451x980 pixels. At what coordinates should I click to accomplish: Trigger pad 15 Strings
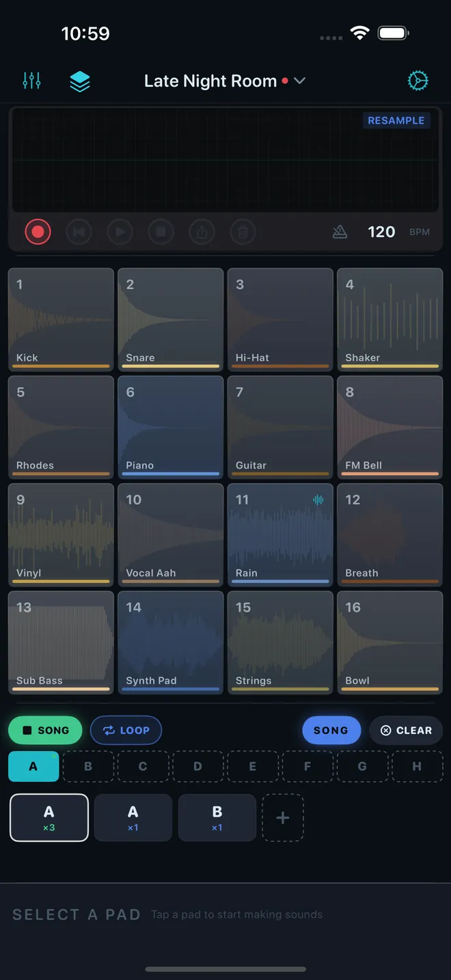click(280, 642)
